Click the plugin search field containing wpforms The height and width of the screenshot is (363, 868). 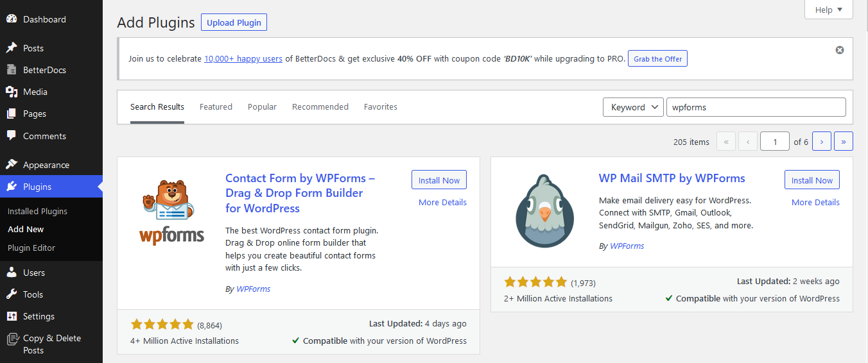point(756,107)
